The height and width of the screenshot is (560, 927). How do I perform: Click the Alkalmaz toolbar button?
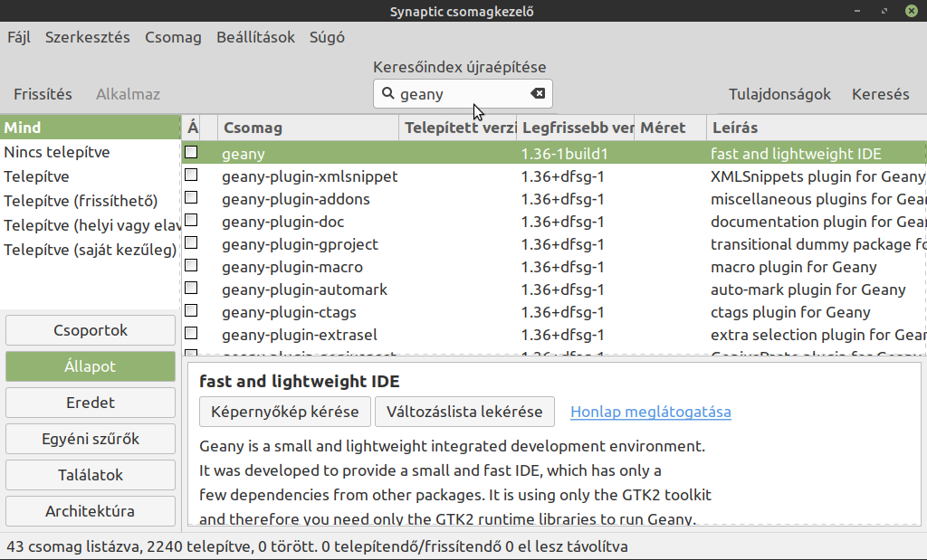click(129, 94)
